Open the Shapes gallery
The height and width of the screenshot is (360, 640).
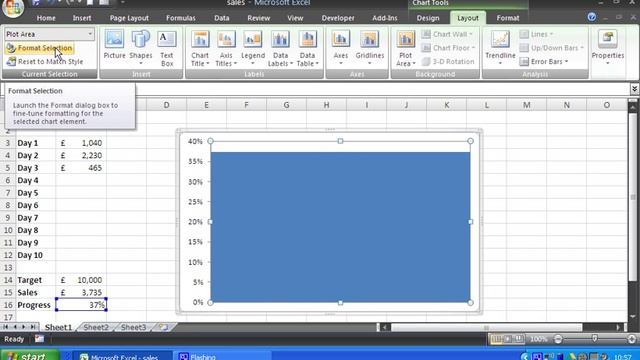(x=141, y=47)
